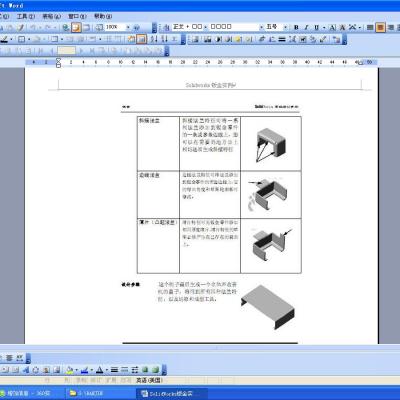Click the Arrow Style icon in drawing toolbar
The height and width of the screenshot is (400, 400).
135,369
